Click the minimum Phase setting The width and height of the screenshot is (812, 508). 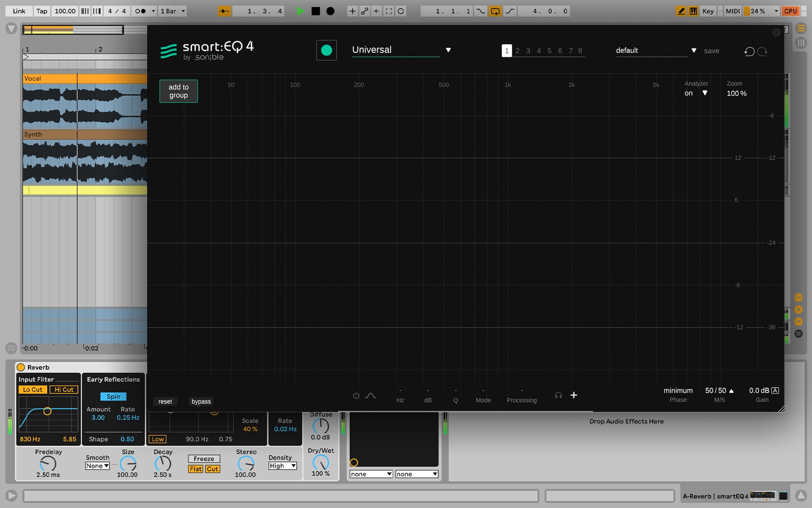tap(678, 391)
